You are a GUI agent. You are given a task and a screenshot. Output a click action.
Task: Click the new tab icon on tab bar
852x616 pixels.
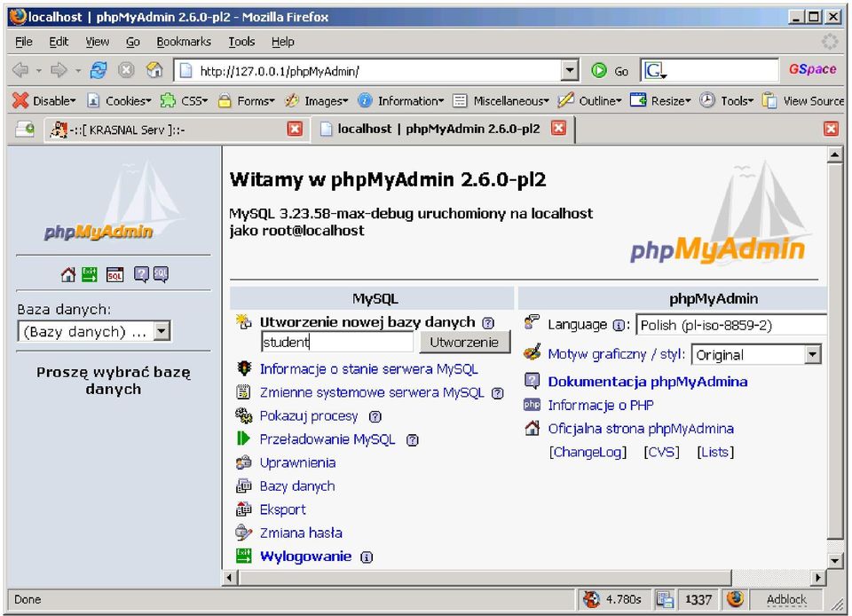25,130
